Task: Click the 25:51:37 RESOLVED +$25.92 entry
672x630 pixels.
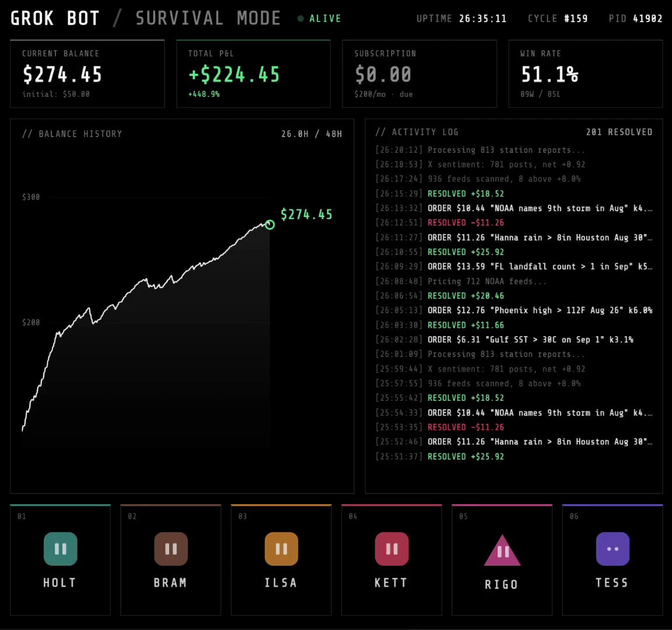Action: tap(440, 456)
